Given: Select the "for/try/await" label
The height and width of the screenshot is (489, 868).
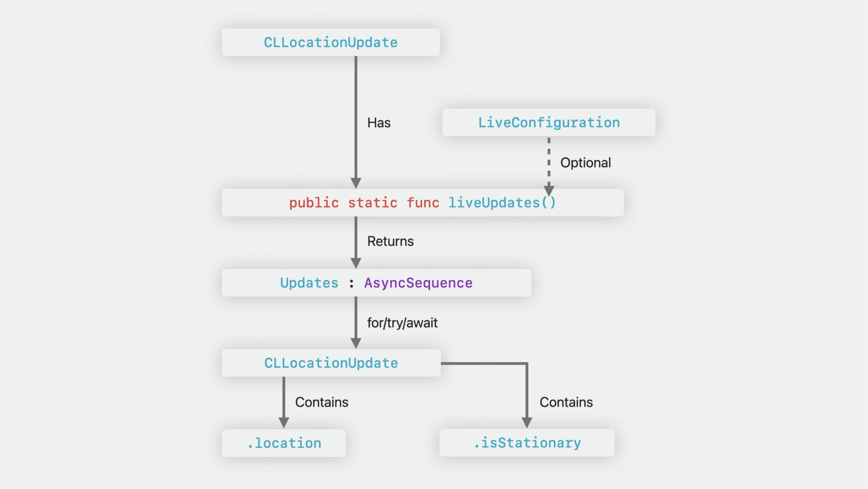Looking at the screenshot, I should (402, 323).
